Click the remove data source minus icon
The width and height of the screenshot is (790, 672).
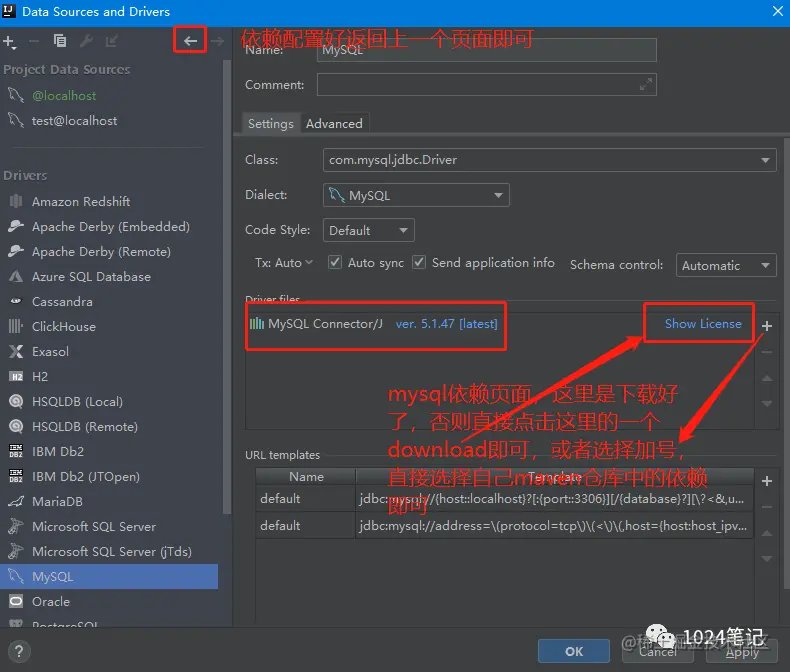(34, 41)
